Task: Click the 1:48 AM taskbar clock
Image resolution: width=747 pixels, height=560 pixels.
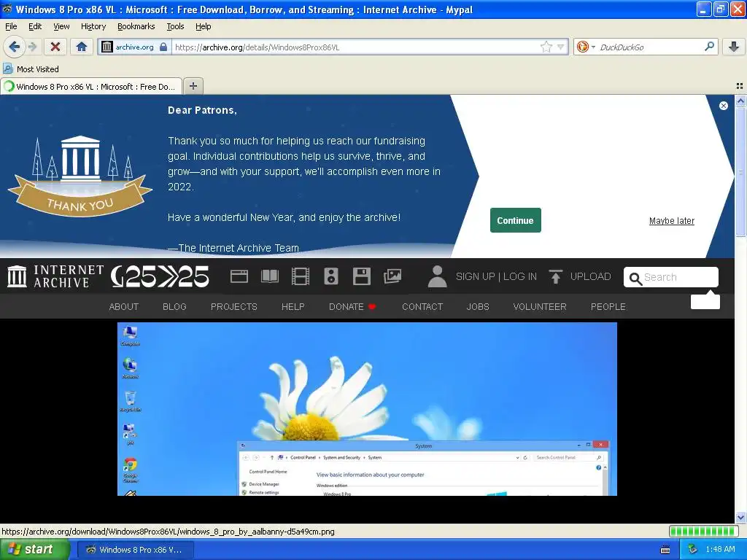Action: 720,549
